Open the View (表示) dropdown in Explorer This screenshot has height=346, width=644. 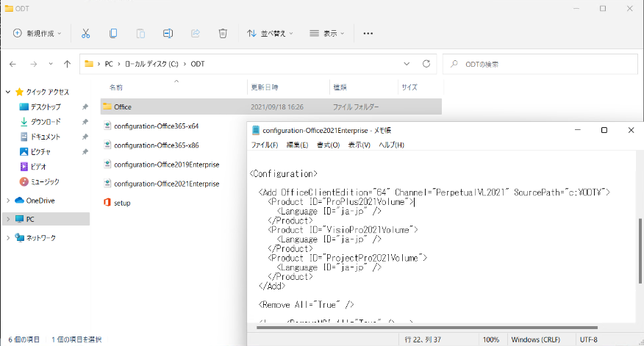pyautogui.click(x=327, y=33)
